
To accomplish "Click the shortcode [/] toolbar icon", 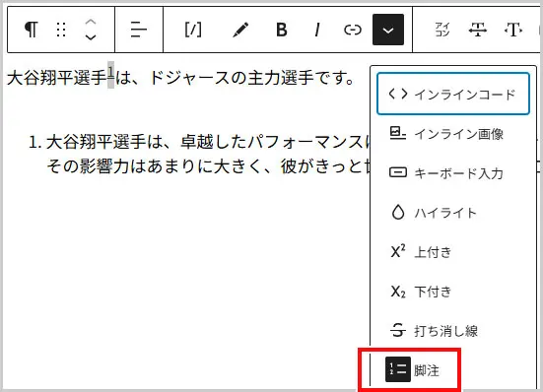I will click(193, 30).
